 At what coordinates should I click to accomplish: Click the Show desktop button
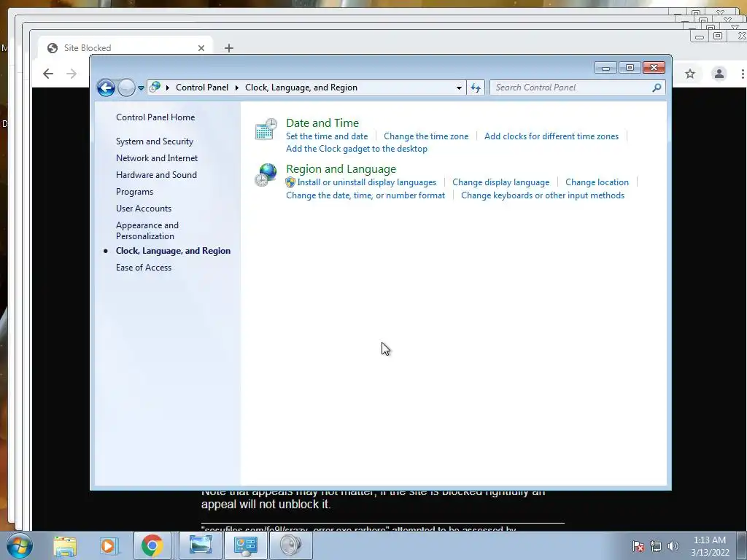tap(742, 545)
